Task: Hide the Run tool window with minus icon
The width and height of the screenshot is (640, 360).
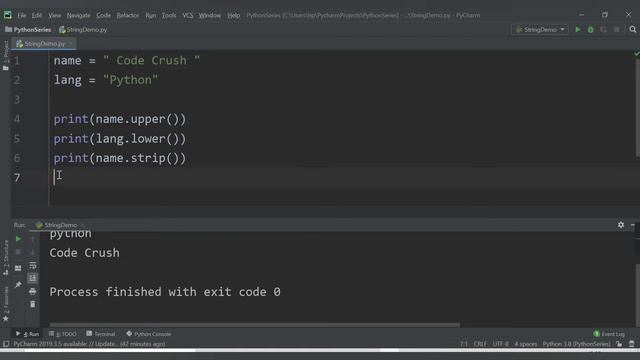Action: [x=633, y=225]
